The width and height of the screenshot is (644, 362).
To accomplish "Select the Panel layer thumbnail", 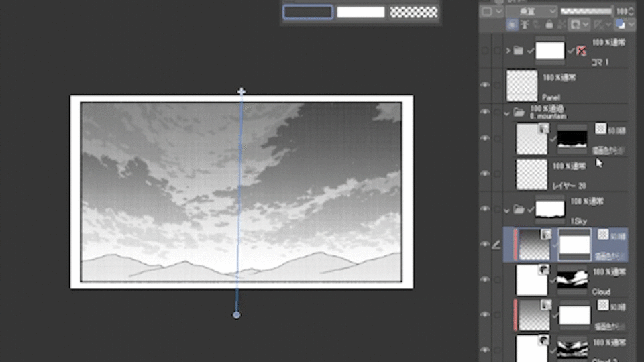I will pos(522,85).
